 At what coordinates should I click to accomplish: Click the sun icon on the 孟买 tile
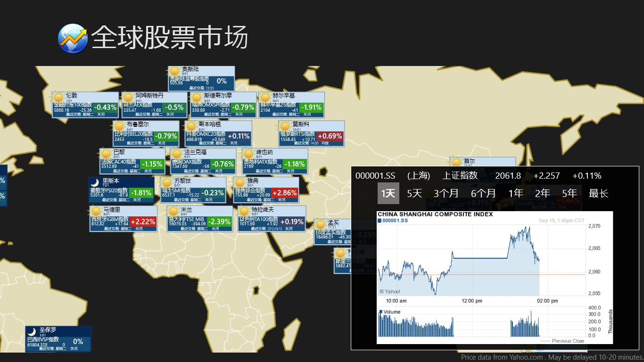coord(321,224)
